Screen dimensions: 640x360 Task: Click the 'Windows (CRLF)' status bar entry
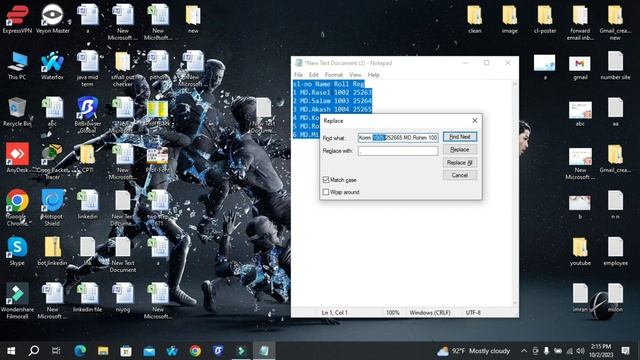(430, 312)
